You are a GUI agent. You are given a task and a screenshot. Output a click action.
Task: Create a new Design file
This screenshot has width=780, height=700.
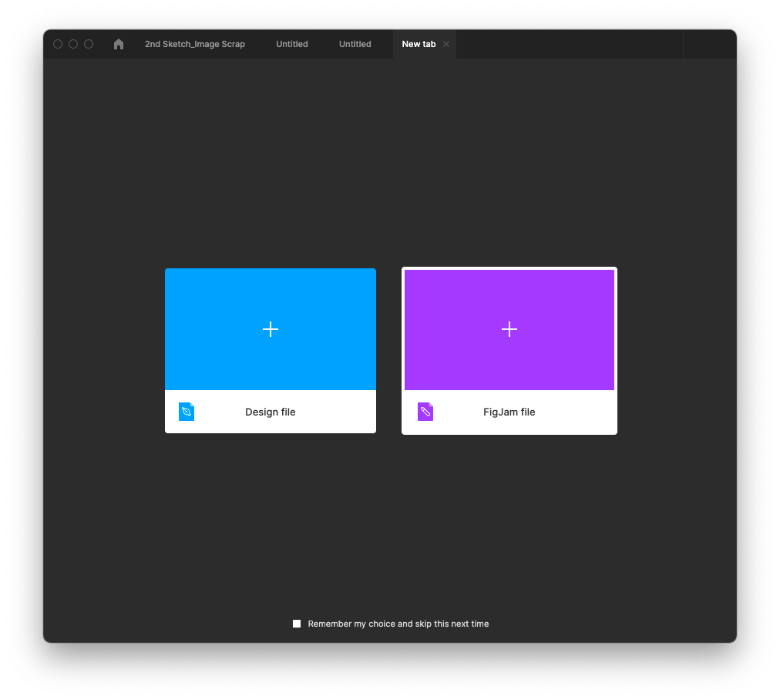point(271,351)
